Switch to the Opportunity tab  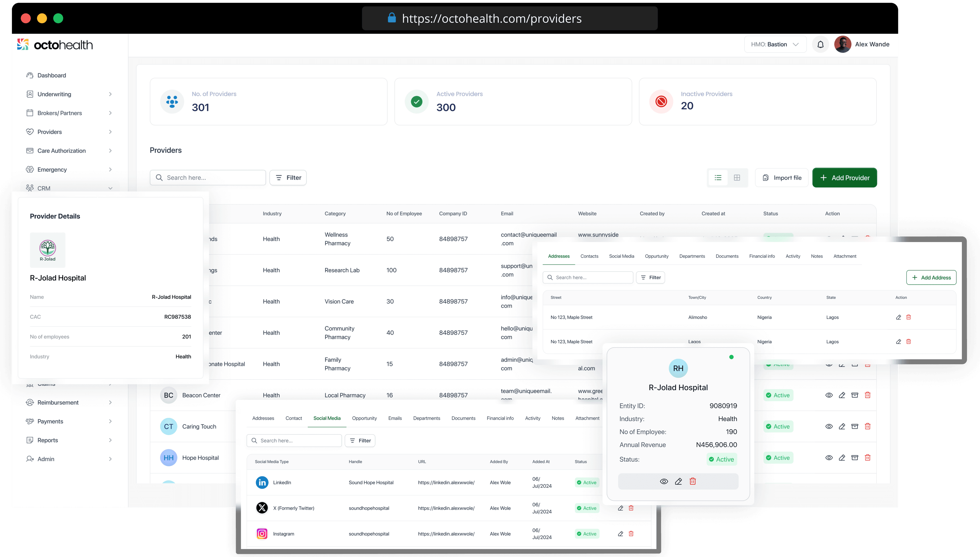coord(364,418)
